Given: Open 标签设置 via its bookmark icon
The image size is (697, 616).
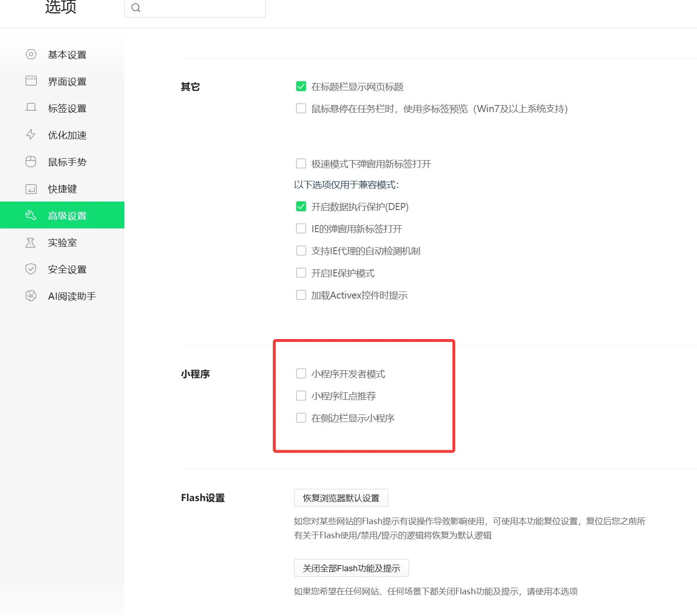Looking at the screenshot, I should (31, 108).
